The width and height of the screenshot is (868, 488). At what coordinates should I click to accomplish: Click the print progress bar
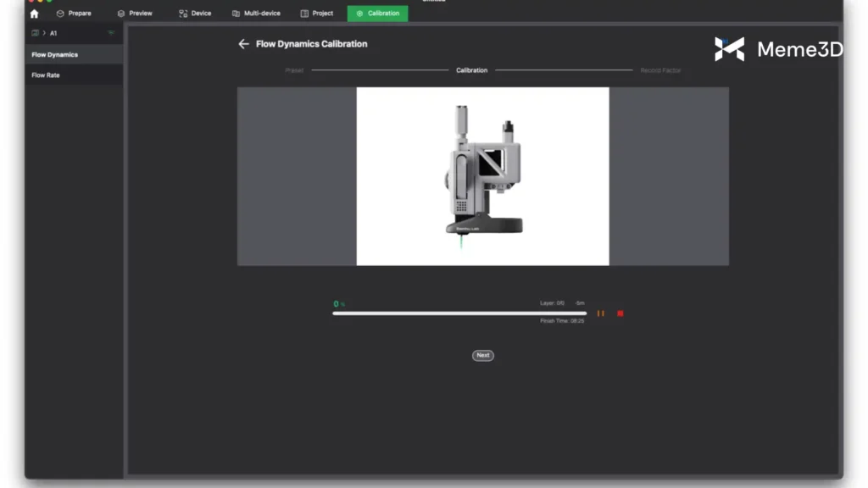459,313
